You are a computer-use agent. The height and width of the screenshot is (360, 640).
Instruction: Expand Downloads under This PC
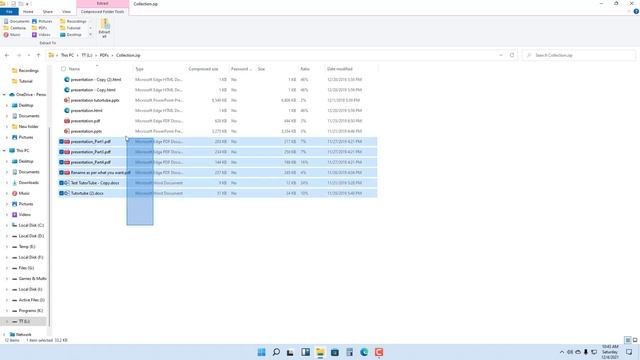[7, 183]
